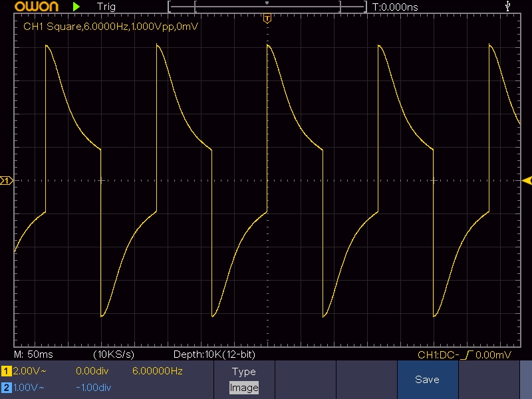Click the CH1 0.00div position readout
Image resolution: width=532 pixels, height=399 pixels.
[x=92, y=371]
